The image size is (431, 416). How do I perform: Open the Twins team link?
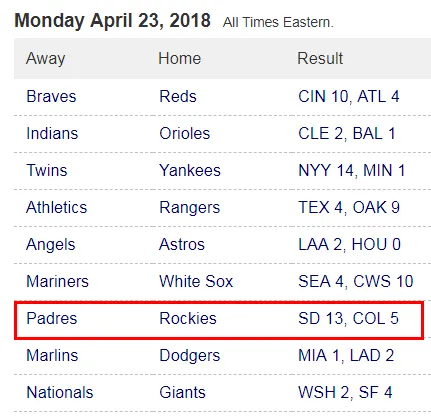click(47, 171)
